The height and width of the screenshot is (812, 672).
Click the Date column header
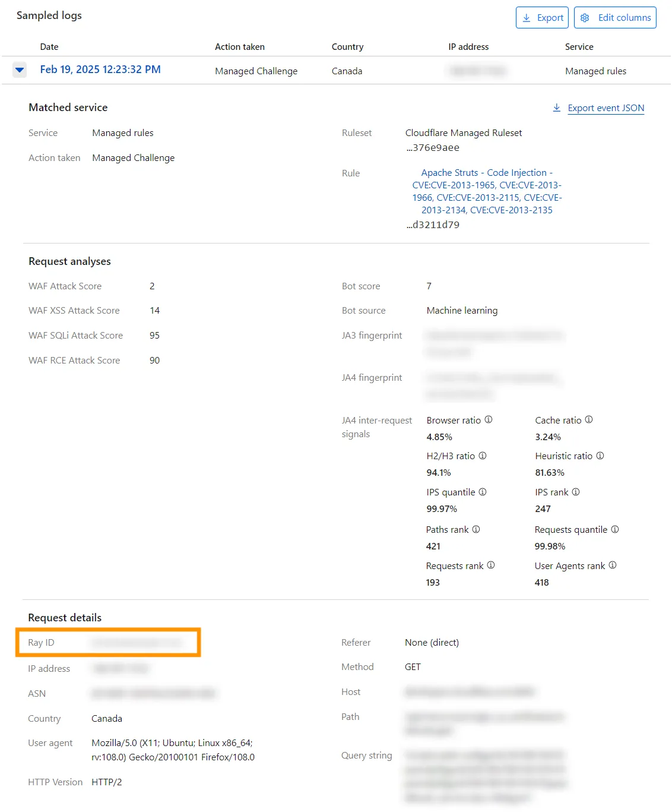tap(49, 46)
